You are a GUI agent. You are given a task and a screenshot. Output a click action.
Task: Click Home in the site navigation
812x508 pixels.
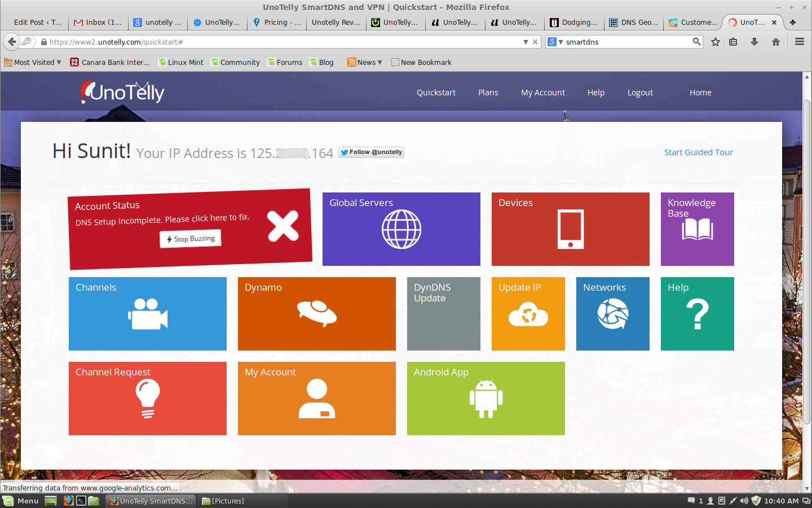pos(700,93)
